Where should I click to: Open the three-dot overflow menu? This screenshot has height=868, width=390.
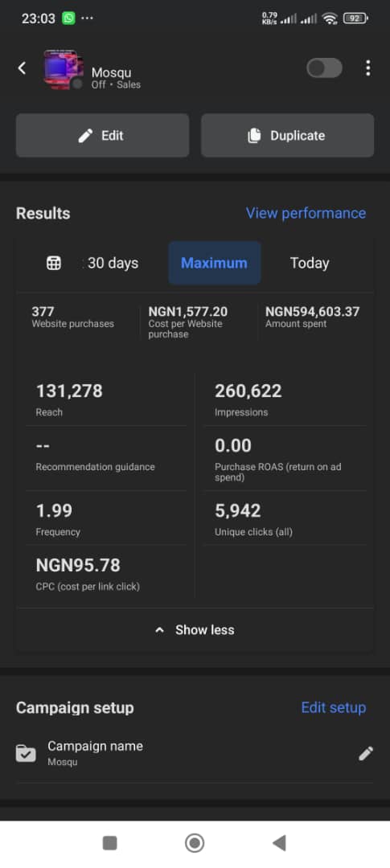367,68
